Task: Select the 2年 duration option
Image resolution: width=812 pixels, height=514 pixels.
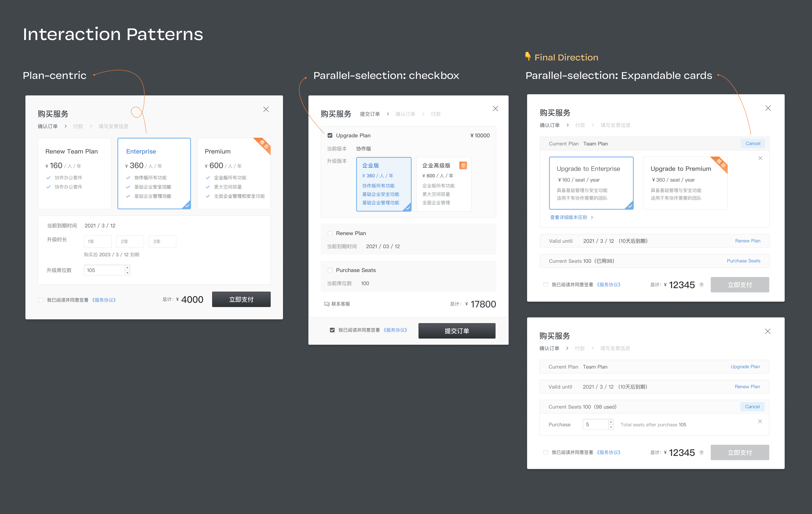Action: click(x=130, y=241)
